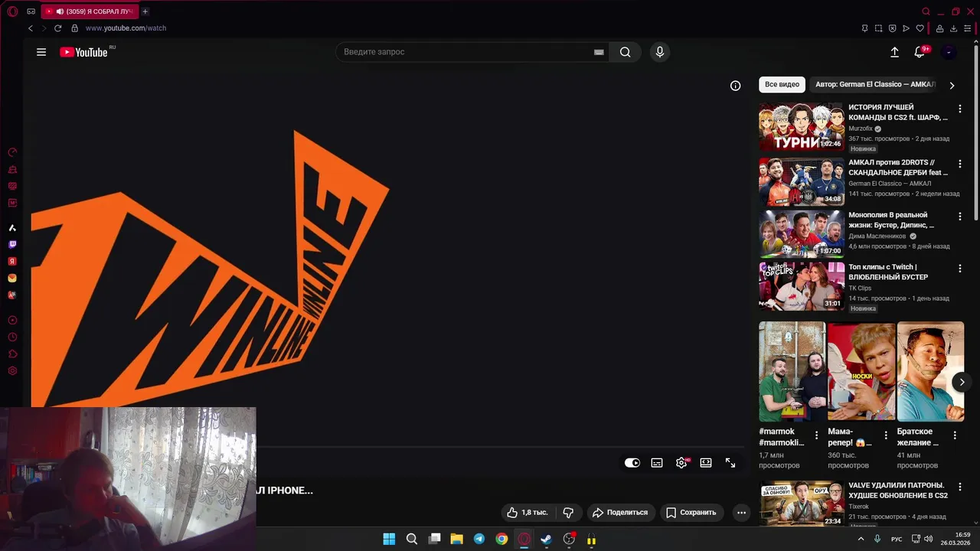Open Windows Start button in taskbar
This screenshot has width=980, height=551.
[x=389, y=539]
